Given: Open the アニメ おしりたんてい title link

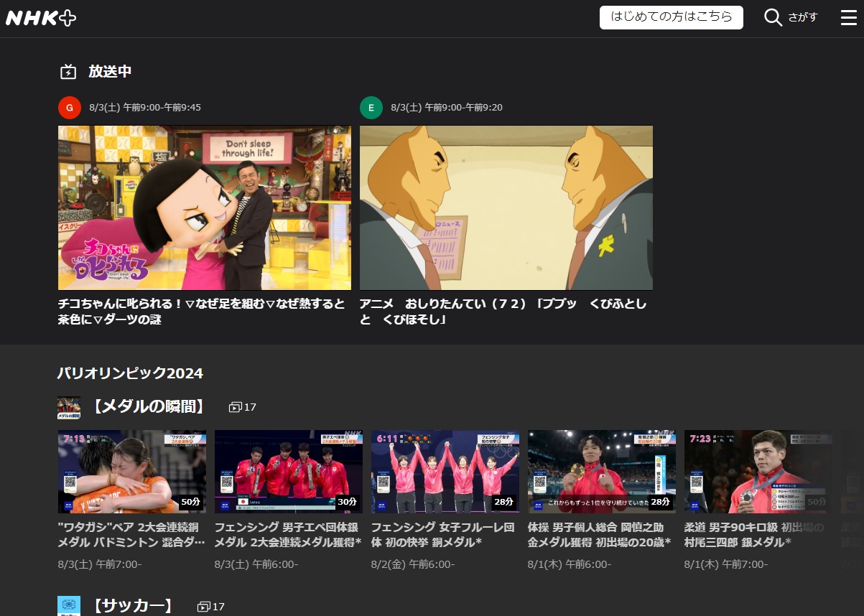Looking at the screenshot, I should (x=503, y=312).
